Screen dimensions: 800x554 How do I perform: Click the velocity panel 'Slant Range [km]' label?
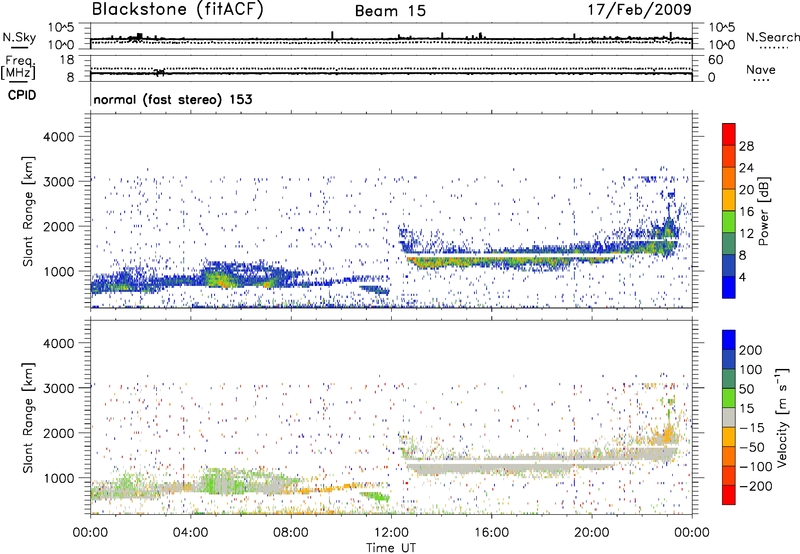28,418
